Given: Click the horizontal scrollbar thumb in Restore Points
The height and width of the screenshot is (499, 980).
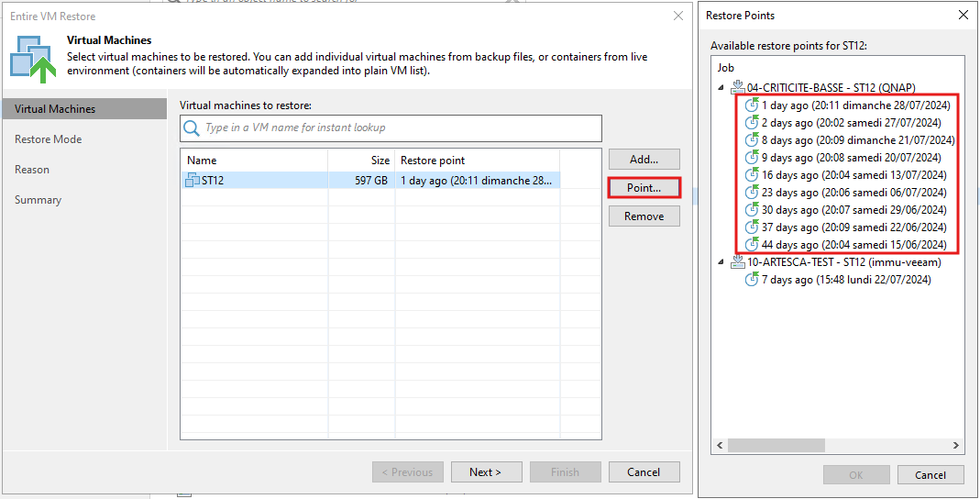Looking at the screenshot, I should click(776, 445).
